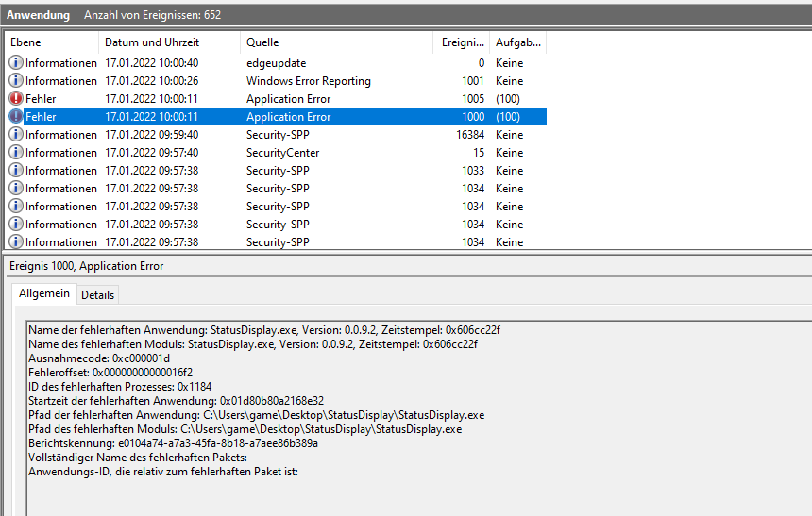The image size is (812, 516).
Task: Switch to the Details tab
Action: [98, 295]
